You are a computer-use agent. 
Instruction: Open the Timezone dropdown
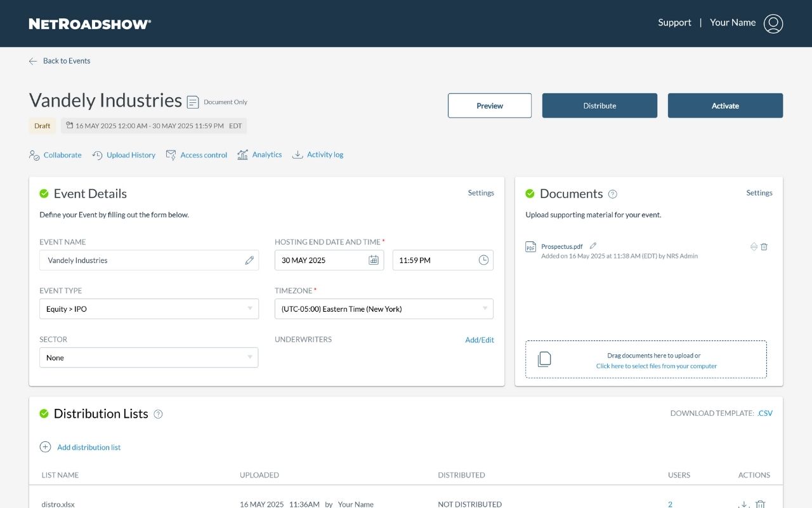383,309
